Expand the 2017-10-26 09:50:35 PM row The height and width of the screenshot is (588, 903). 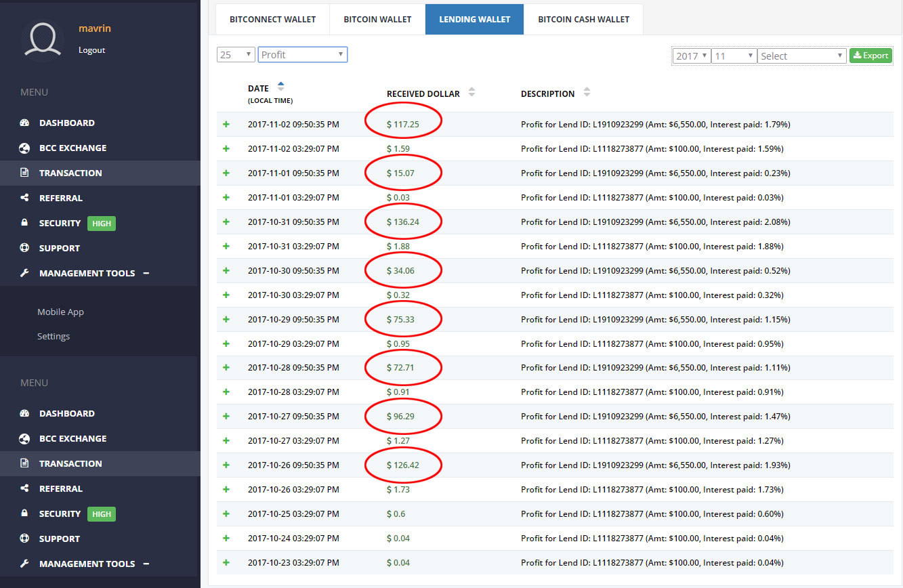coord(226,465)
